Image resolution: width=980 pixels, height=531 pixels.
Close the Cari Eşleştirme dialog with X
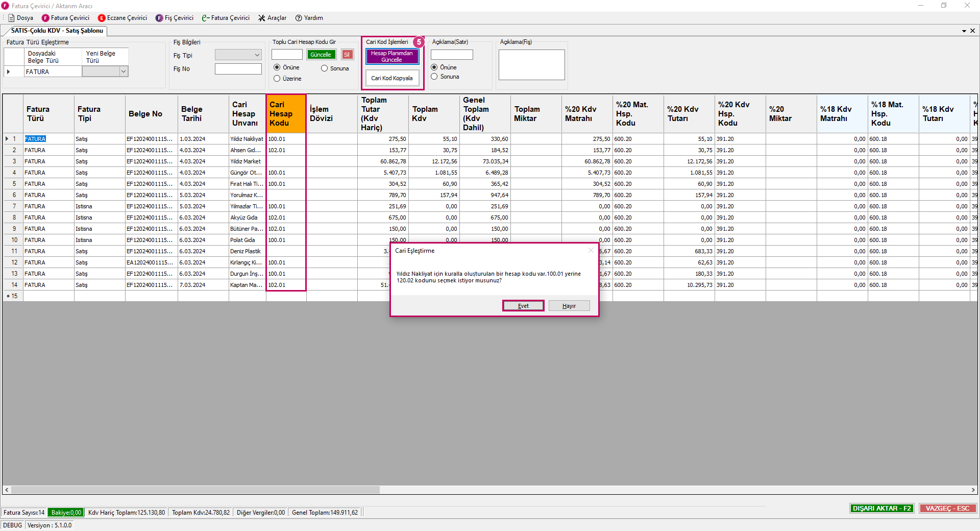(591, 250)
